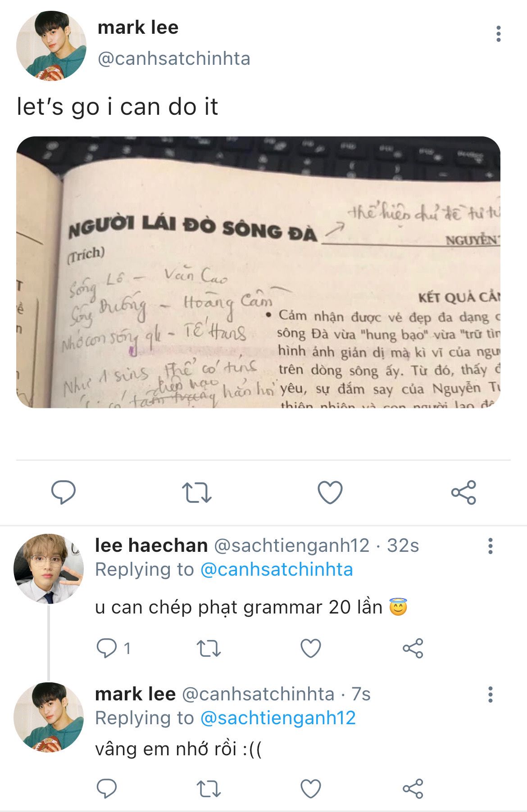Like mark lee's last reply
527x812 pixels.
(x=311, y=789)
